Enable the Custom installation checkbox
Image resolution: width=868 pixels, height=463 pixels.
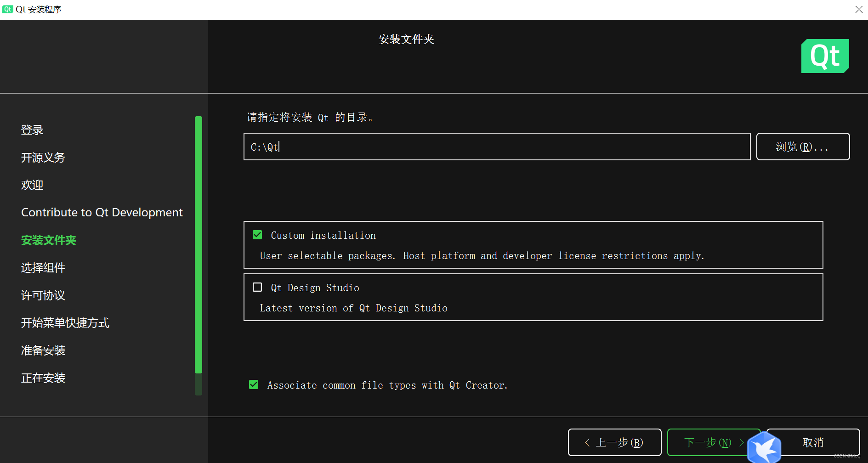click(257, 235)
